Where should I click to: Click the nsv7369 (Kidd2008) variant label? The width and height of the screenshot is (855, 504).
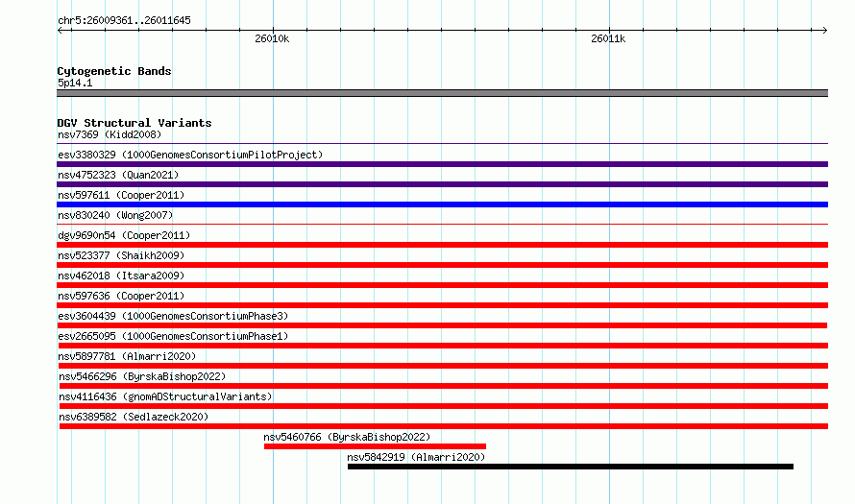click(110, 134)
